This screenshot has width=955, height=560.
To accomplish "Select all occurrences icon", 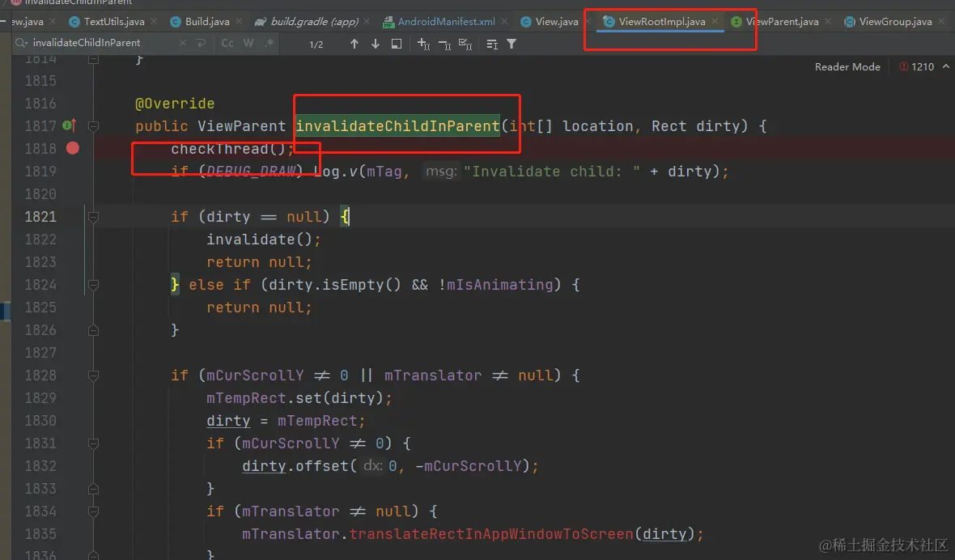I will pyautogui.click(x=465, y=44).
